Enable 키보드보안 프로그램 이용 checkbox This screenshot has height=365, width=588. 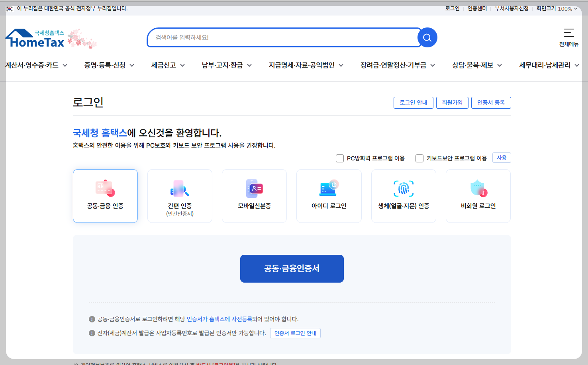419,158
